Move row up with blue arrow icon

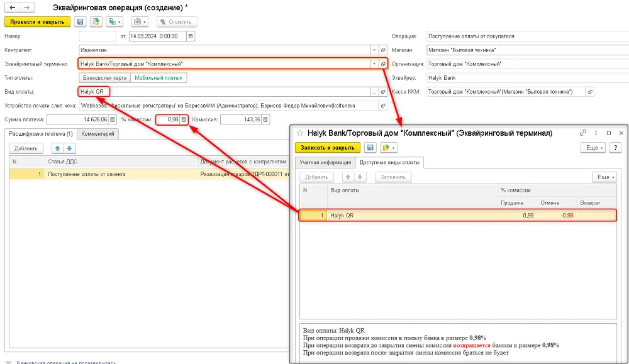tap(58, 148)
